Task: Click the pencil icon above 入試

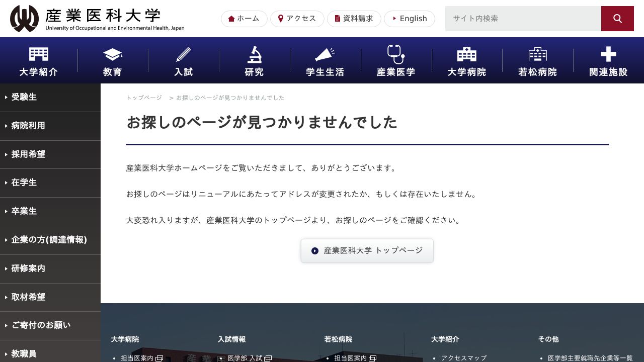Action: click(183, 54)
